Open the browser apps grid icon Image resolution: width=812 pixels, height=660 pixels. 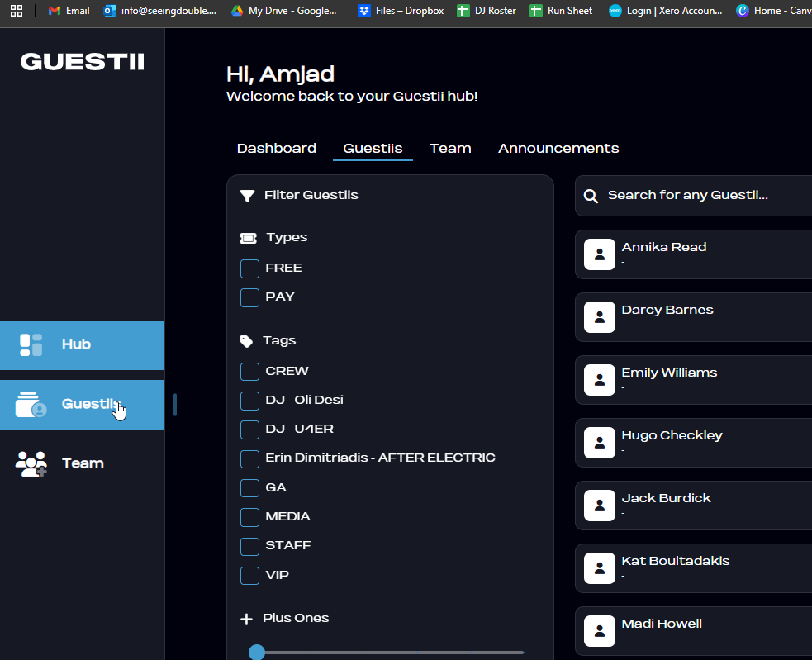[17, 11]
